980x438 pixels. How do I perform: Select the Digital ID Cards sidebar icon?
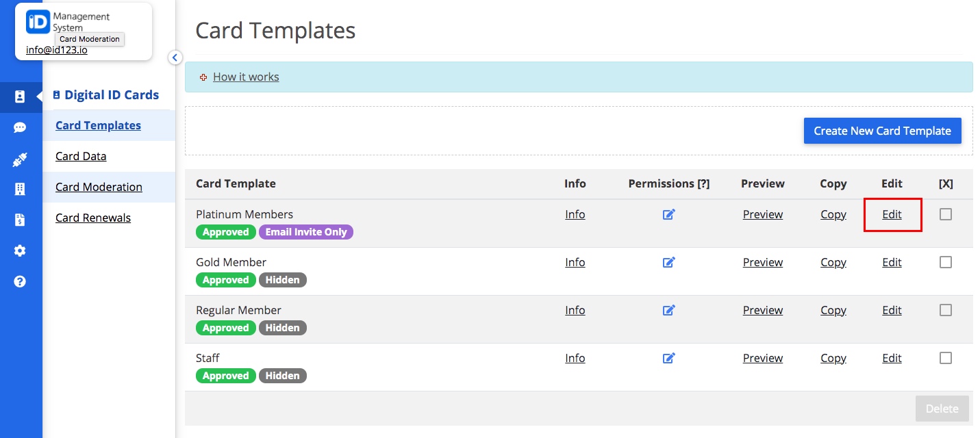(x=21, y=96)
